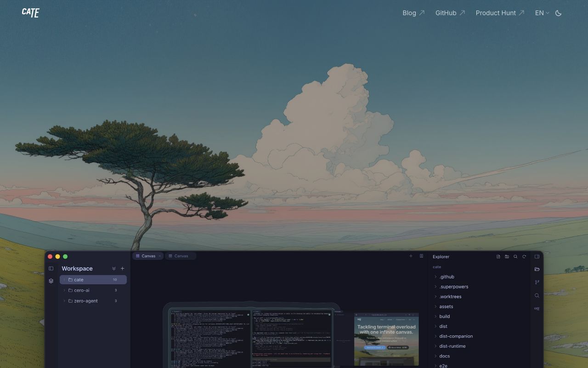This screenshot has height=368, width=588.
Task: Select the docs folder name
Action: tap(444, 356)
